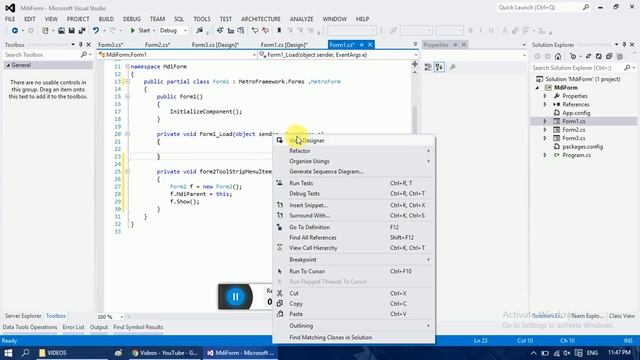
Task: Collapse the Form1_Load method block
Action: pyautogui.click(x=127, y=134)
